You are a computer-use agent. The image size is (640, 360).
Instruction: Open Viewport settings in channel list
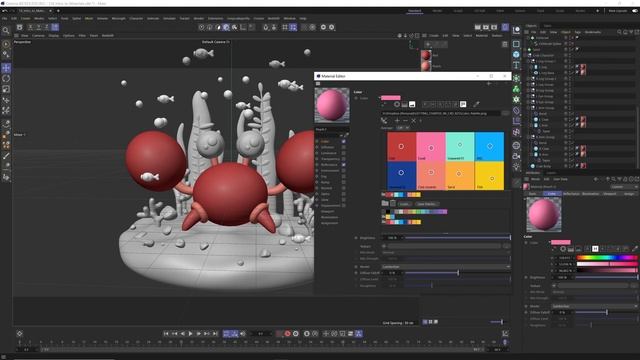(327, 211)
